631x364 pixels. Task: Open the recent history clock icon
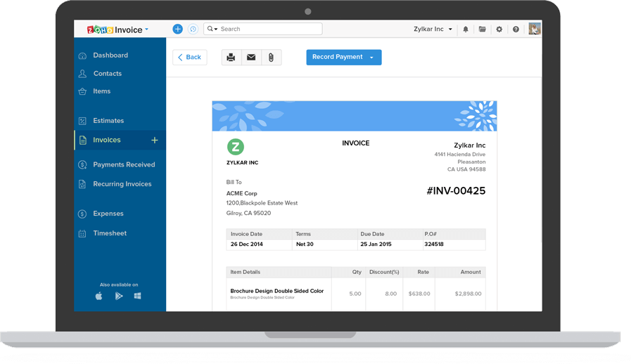click(x=193, y=29)
